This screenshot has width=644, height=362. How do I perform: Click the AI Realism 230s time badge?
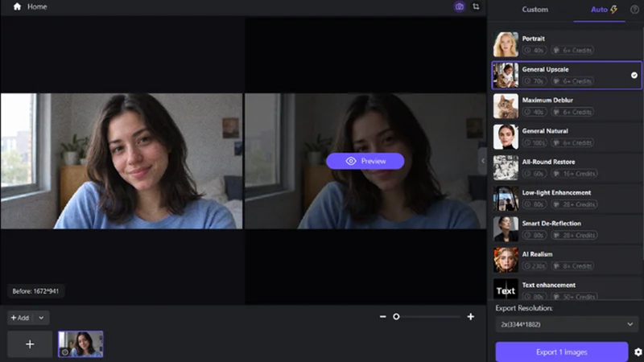tap(535, 266)
